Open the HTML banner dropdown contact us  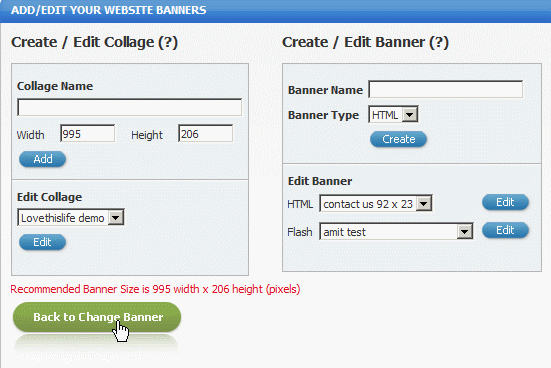pyautogui.click(x=376, y=204)
